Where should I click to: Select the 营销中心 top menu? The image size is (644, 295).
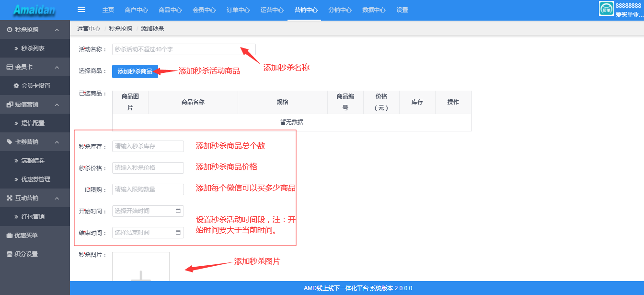click(x=306, y=10)
